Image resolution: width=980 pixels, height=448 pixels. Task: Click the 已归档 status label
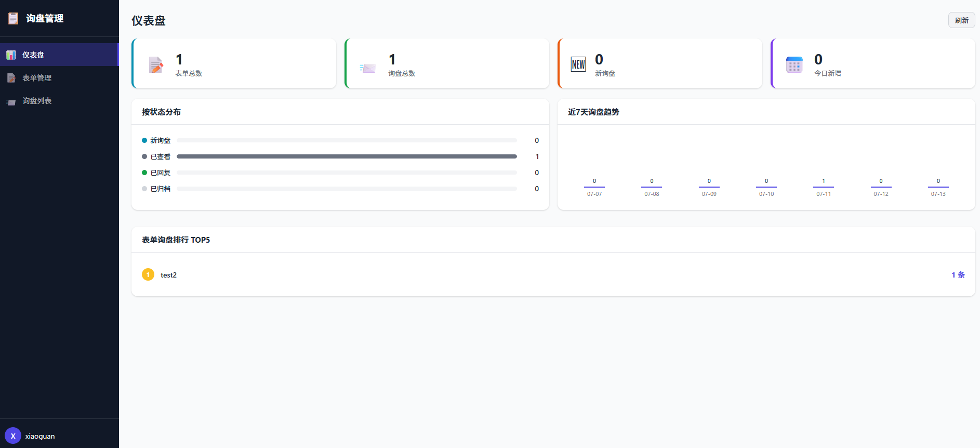[x=160, y=189]
